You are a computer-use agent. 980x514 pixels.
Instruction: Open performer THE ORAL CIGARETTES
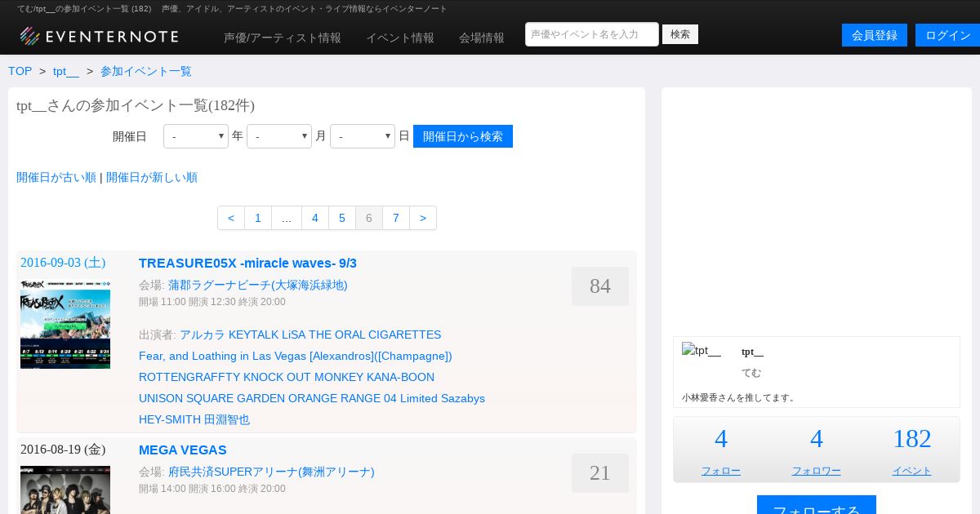click(375, 335)
